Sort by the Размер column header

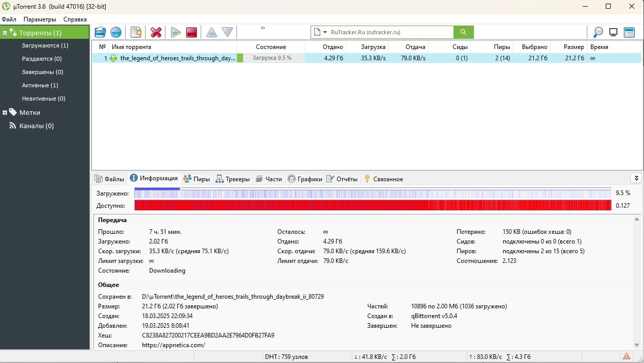pos(568,47)
